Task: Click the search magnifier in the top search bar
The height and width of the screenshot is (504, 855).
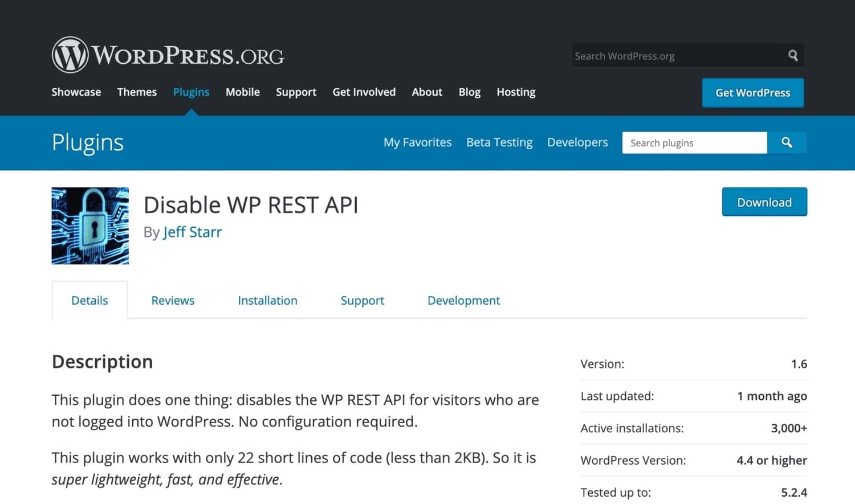Action: 793,55
